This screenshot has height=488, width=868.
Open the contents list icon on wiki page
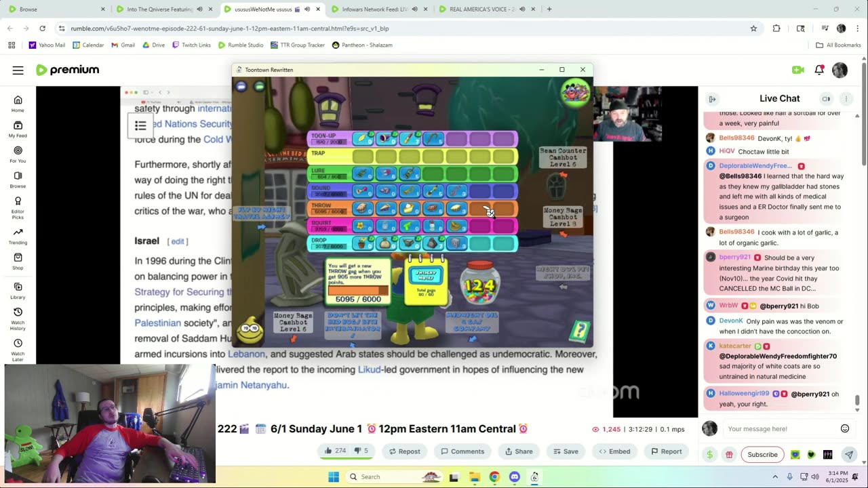140,125
